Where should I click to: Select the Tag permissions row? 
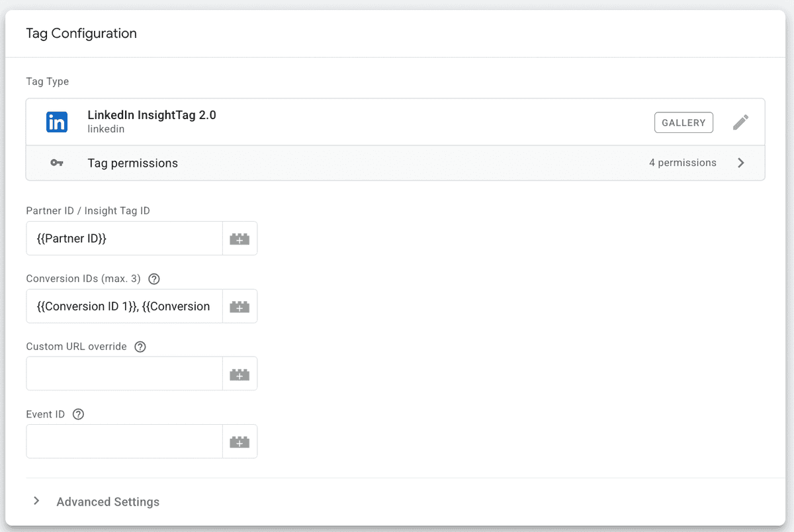[397, 162]
